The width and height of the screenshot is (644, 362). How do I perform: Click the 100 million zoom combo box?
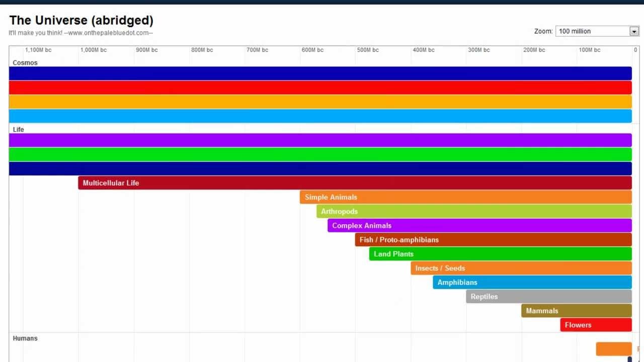click(592, 31)
